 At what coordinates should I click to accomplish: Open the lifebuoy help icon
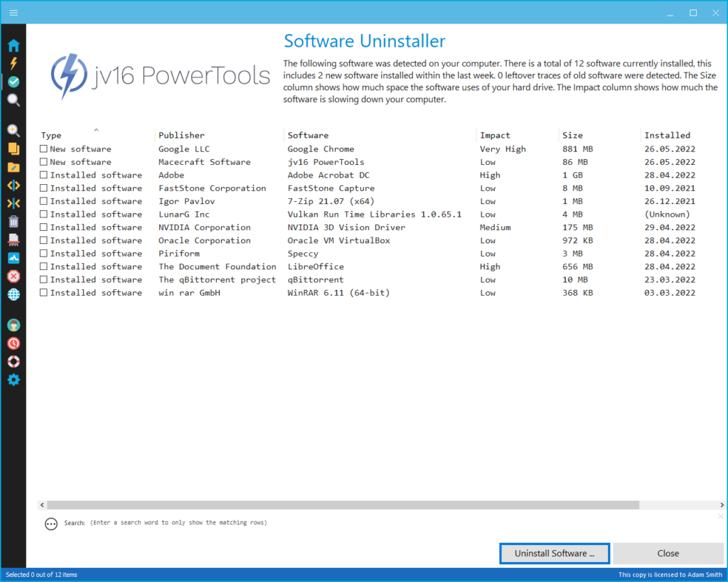(x=14, y=362)
